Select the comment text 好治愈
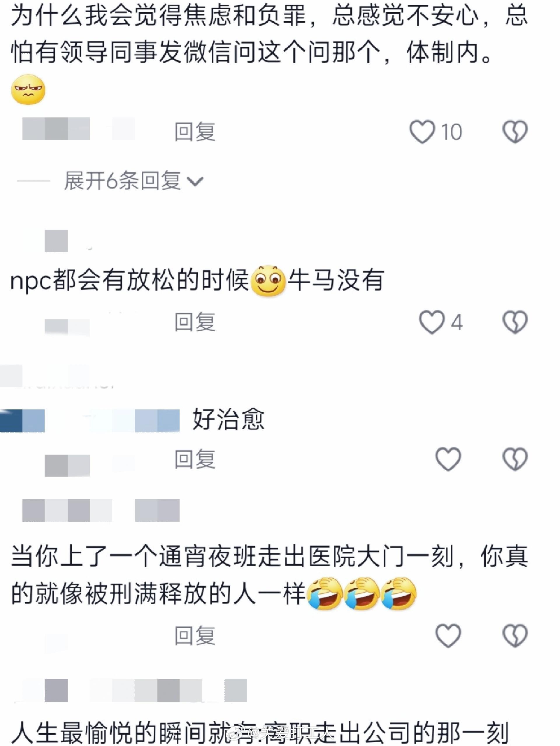The height and width of the screenshot is (746, 560). click(x=228, y=419)
